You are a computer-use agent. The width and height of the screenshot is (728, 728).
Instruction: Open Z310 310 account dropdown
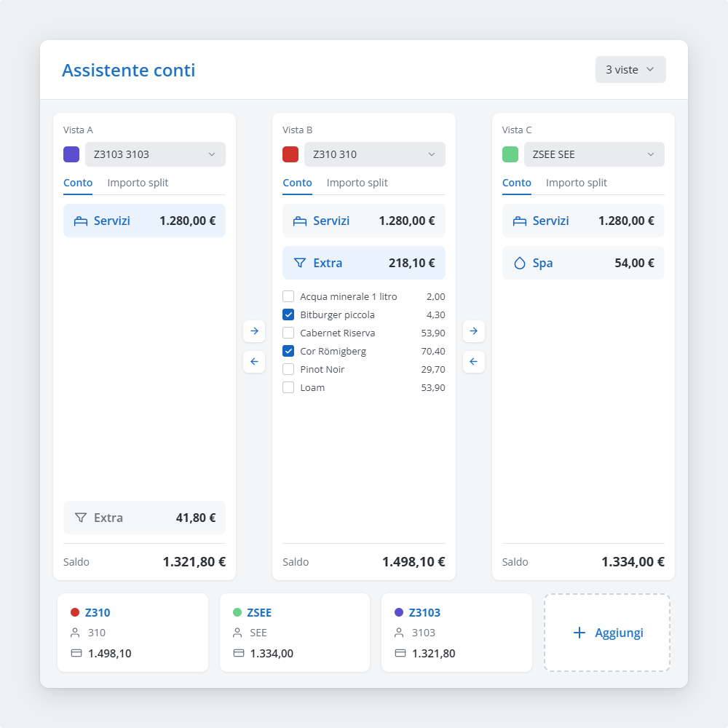pyautogui.click(x=375, y=154)
